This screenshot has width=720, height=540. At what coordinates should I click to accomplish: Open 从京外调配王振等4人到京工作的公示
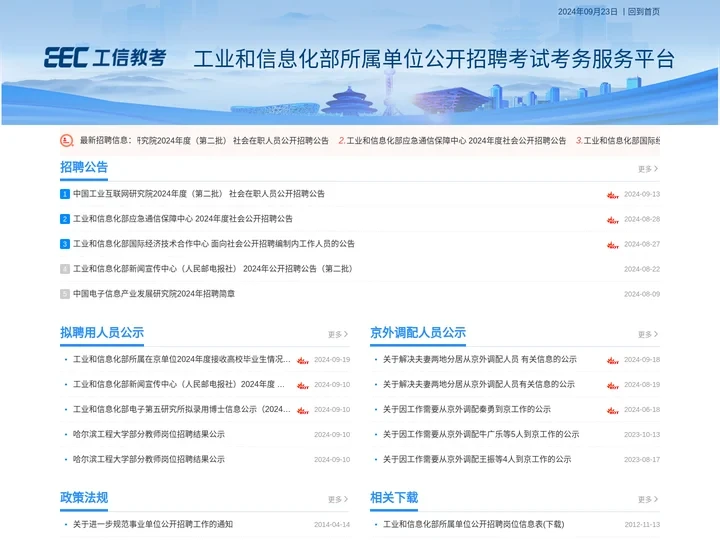coord(477,459)
